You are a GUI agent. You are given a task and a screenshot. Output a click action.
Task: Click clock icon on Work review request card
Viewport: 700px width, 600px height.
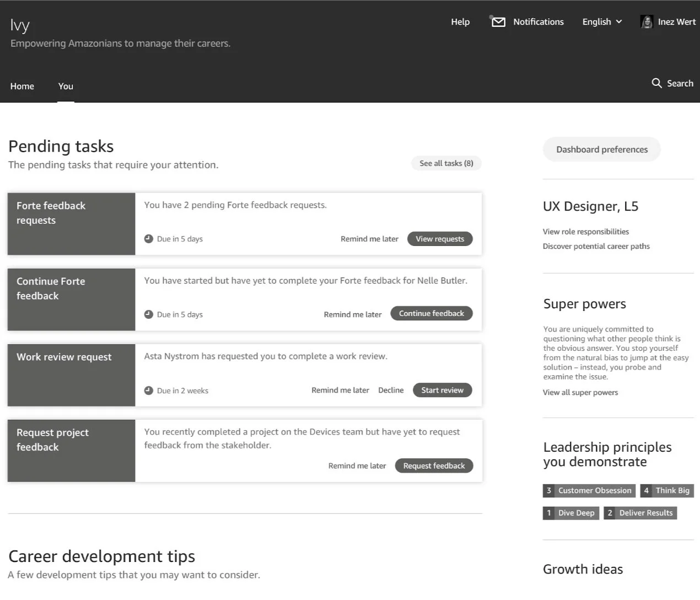[x=148, y=390]
